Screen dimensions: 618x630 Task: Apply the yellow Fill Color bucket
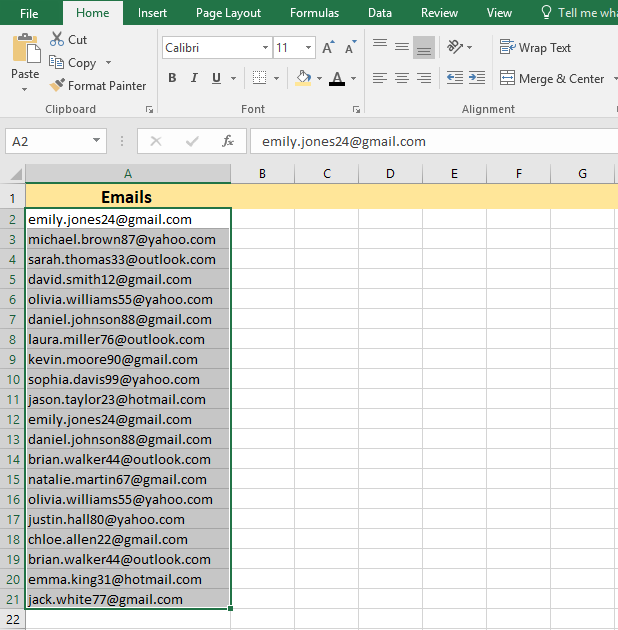click(303, 78)
